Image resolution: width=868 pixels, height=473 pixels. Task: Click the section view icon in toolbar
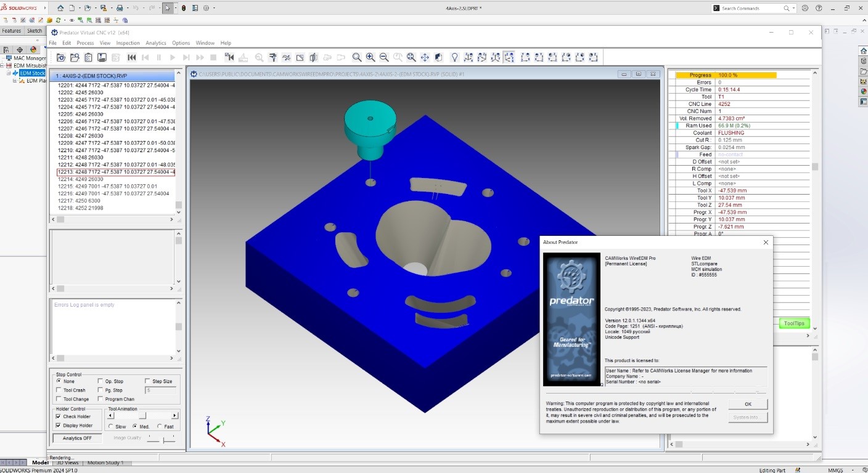click(314, 57)
